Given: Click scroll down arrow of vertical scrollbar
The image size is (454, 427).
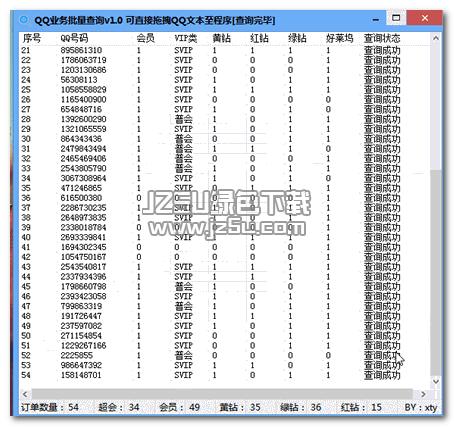Looking at the screenshot, I should click(x=436, y=382).
